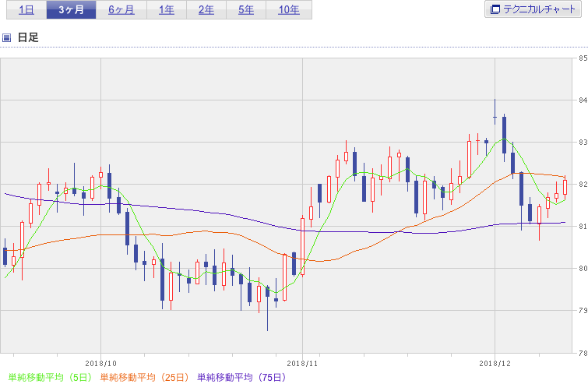Screen dimensions: 588x384
Task: View the 5年 chart range
Action: pyautogui.click(x=246, y=10)
